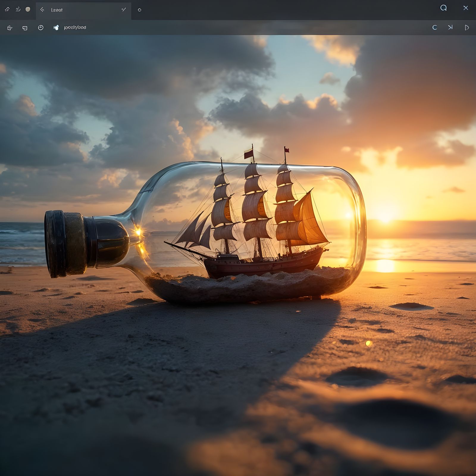Open the skip-back chevron control on the right
This screenshot has width=476, height=476.
coord(450,27)
